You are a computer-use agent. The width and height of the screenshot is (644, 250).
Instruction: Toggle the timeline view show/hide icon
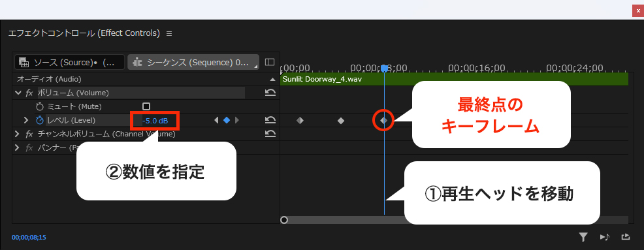(x=270, y=62)
